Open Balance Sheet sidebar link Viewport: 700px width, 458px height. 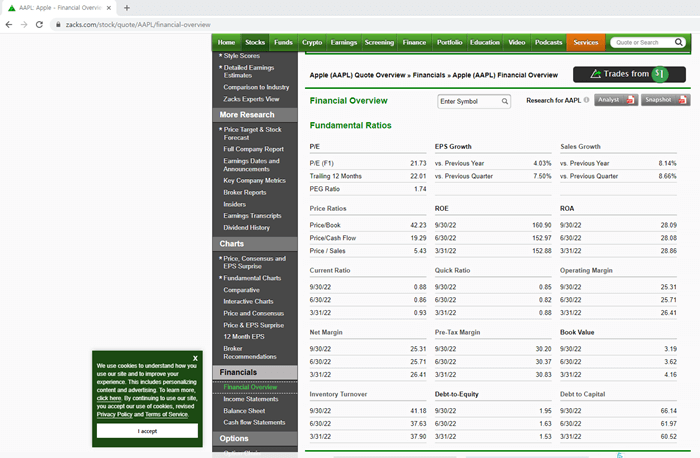[x=244, y=411]
